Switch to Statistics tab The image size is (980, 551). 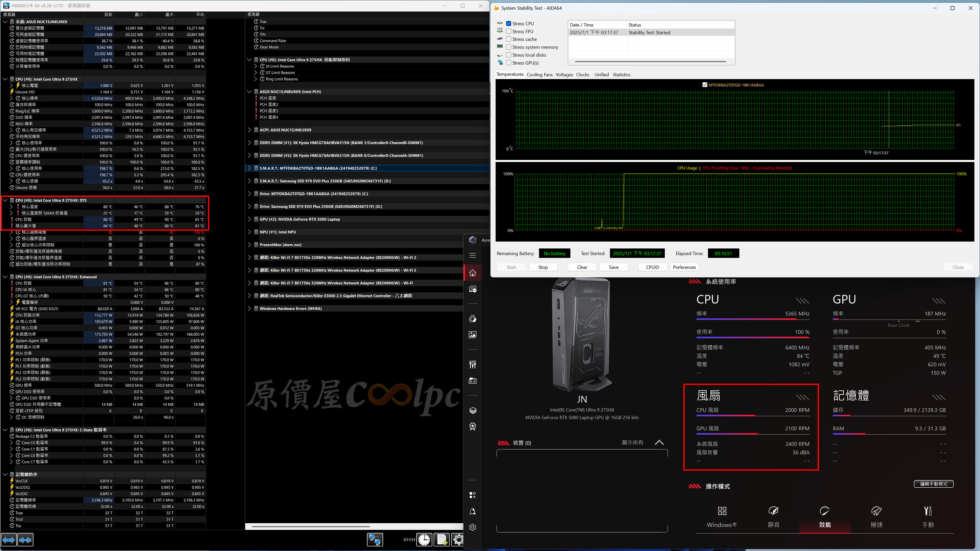point(621,75)
